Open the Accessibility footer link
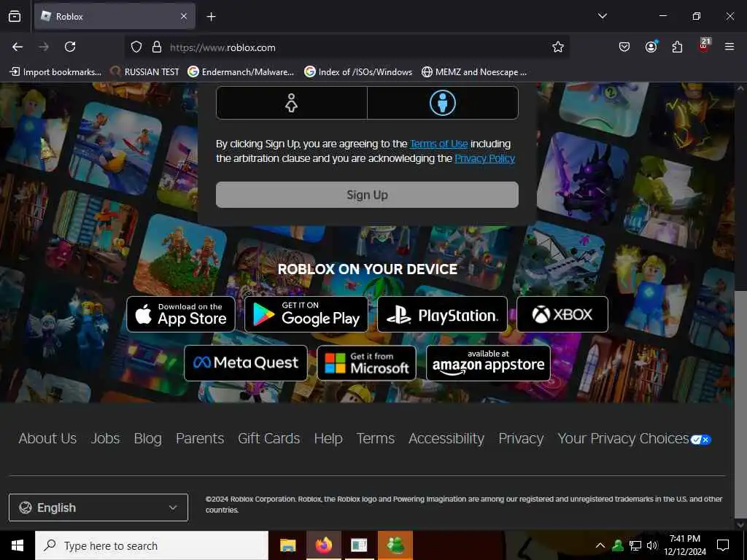 (x=446, y=438)
